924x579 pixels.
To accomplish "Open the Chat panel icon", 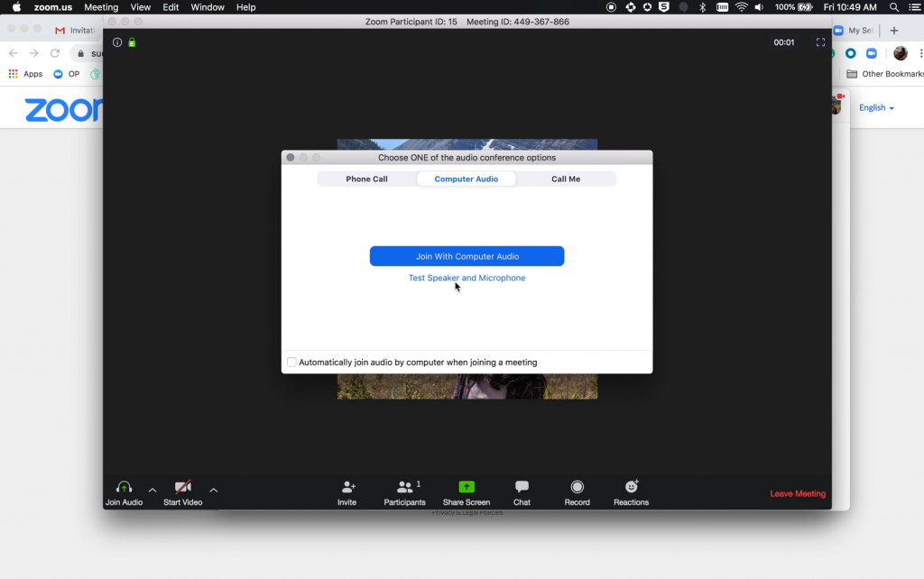I will (522, 487).
